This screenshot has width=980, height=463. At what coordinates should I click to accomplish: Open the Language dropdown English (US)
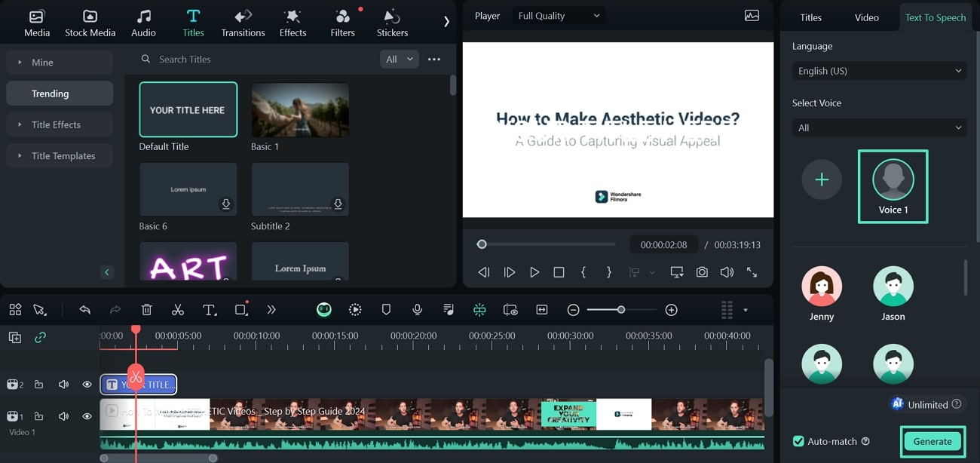[880, 71]
